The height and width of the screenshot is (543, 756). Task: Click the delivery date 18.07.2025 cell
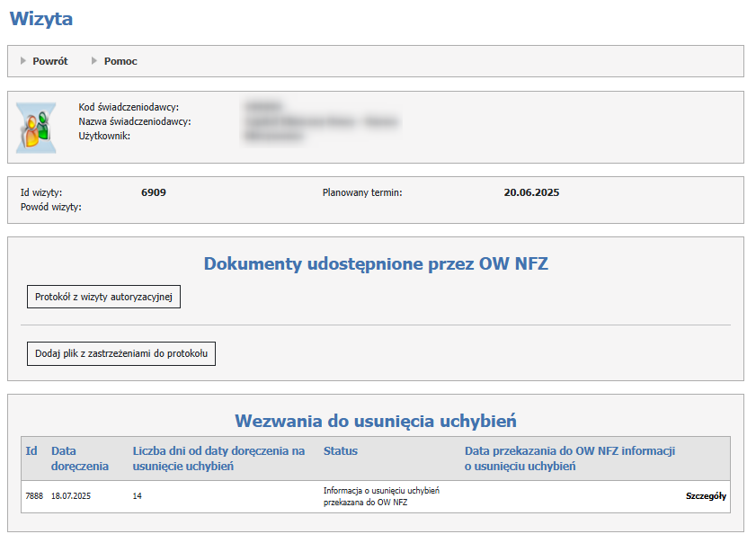[x=72, y=496]
